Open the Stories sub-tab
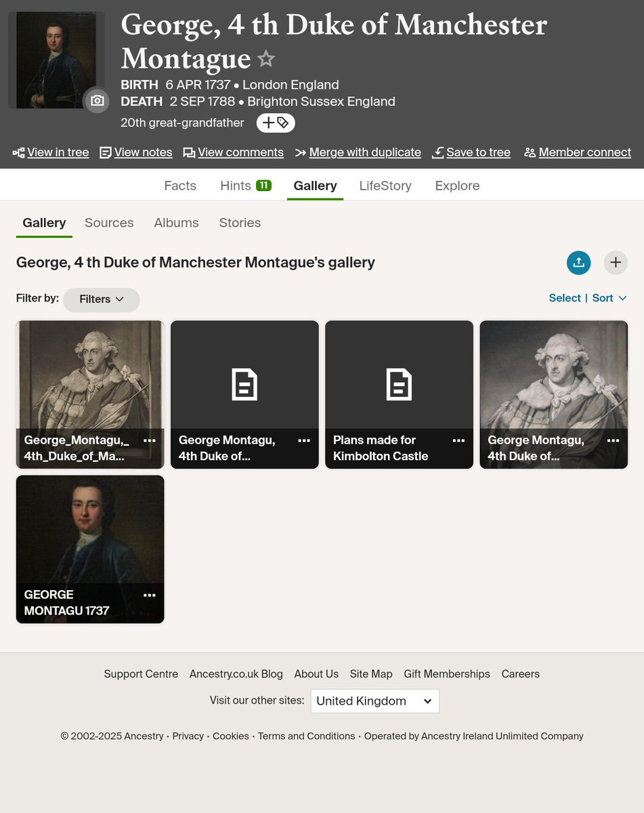 pyautogui.click(x=240, y=223)
